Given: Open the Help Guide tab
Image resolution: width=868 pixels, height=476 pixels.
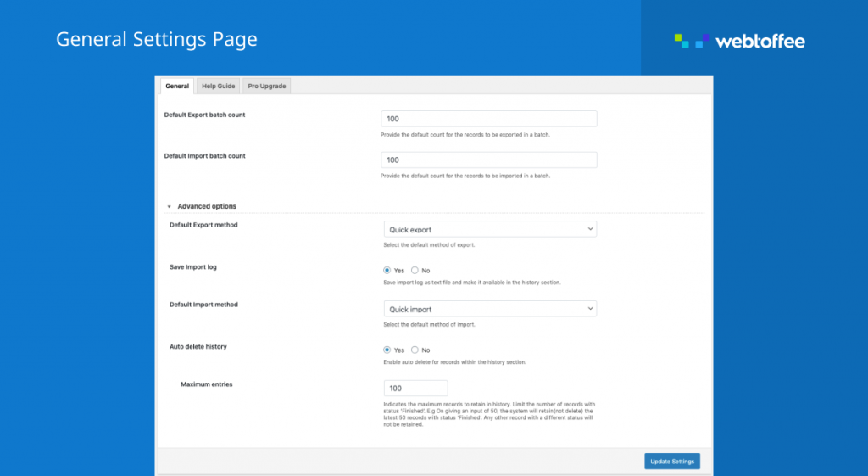Looking at the screenshot, I should point(218,86).
